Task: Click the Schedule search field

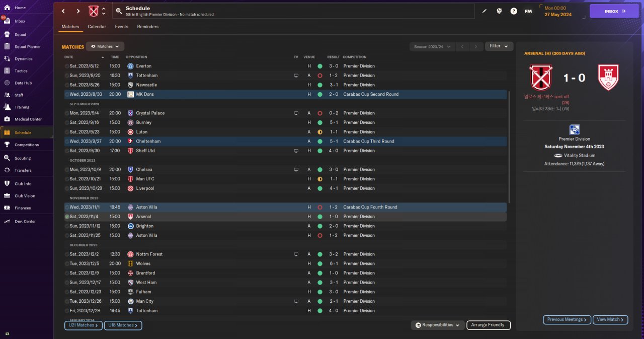Action: click(294, 11)
